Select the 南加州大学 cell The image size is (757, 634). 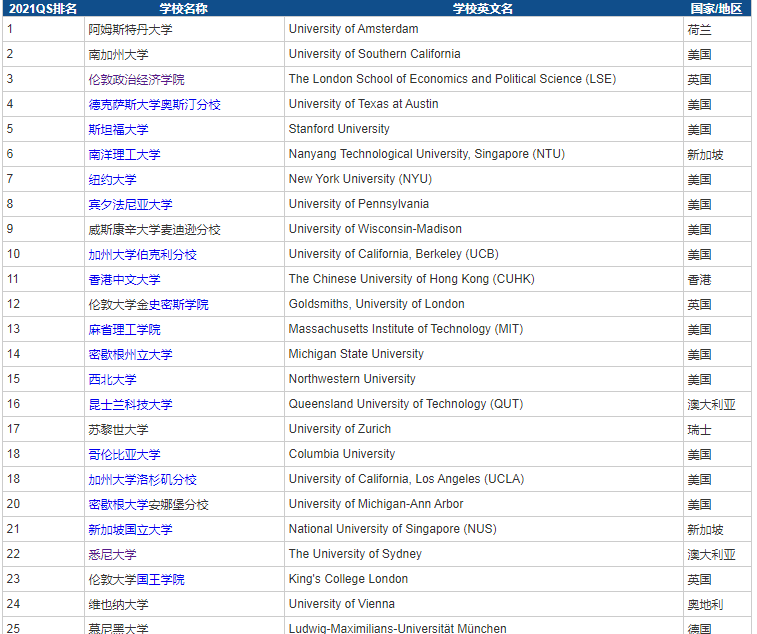(x=184, y=54)
